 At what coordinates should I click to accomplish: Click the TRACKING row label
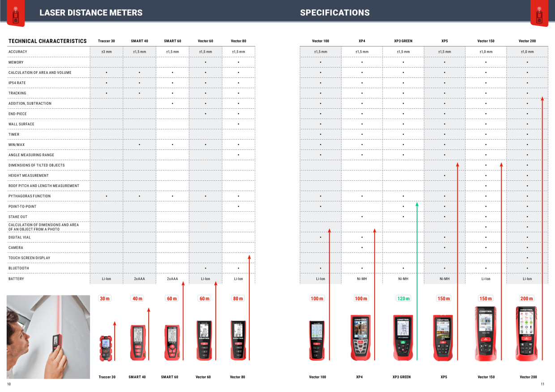tap(17, 93)
